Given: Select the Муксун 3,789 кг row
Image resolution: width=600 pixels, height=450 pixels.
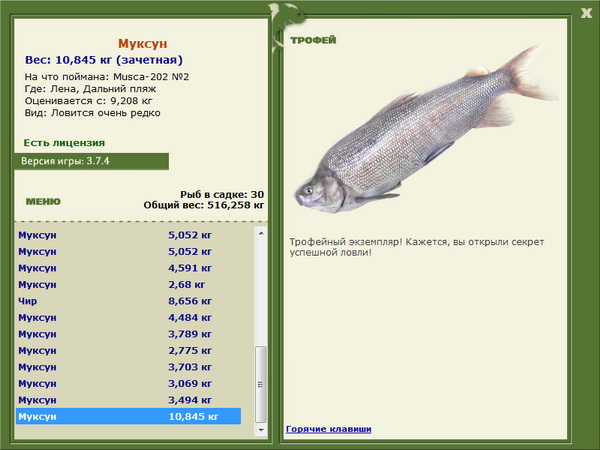Looking at the screenshot, I should (x=129, y=334).
